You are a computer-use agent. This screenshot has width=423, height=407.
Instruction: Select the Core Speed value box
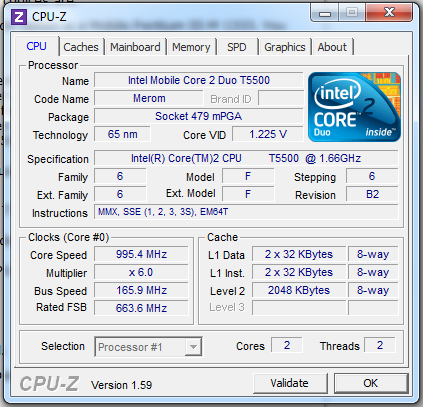coord(141,254)
